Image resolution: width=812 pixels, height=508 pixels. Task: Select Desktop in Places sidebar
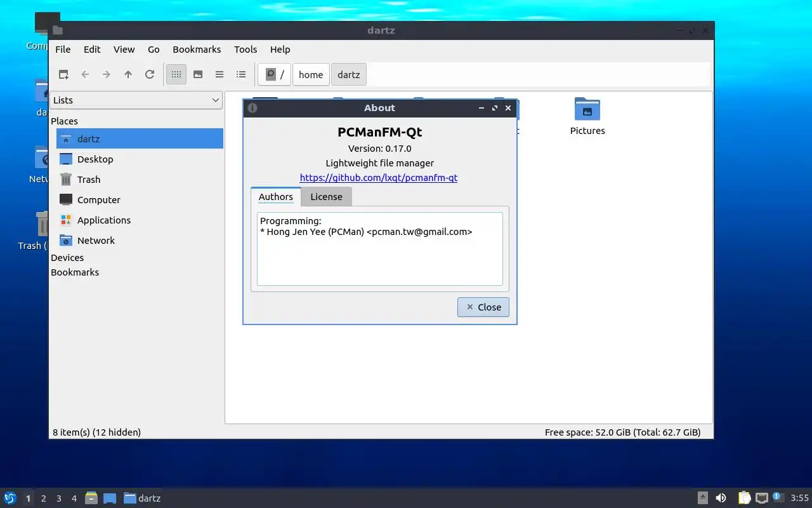(140, 159)
